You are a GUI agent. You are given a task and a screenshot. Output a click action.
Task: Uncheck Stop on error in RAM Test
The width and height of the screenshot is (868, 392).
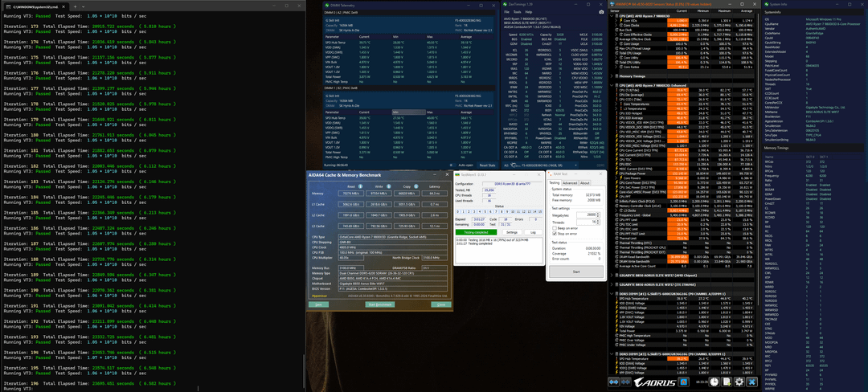coord(555,233)
